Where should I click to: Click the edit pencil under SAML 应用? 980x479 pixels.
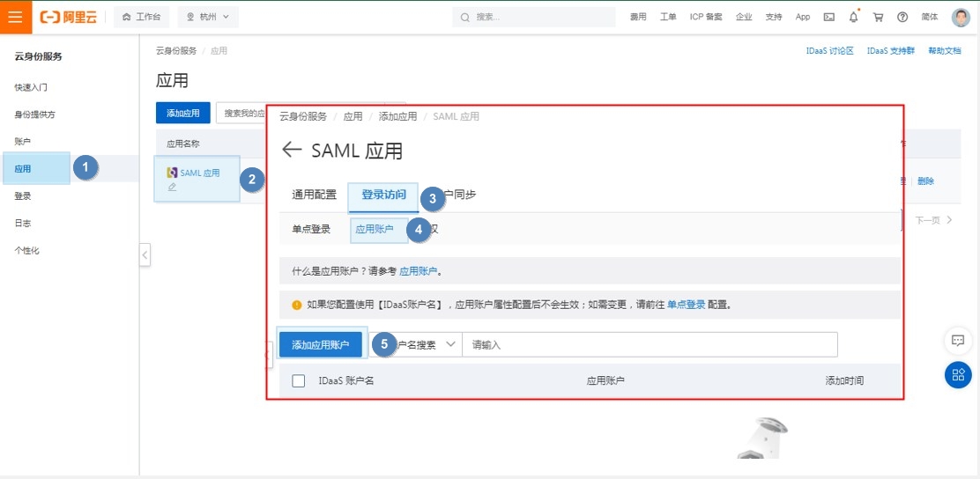[x=172, y=187]
